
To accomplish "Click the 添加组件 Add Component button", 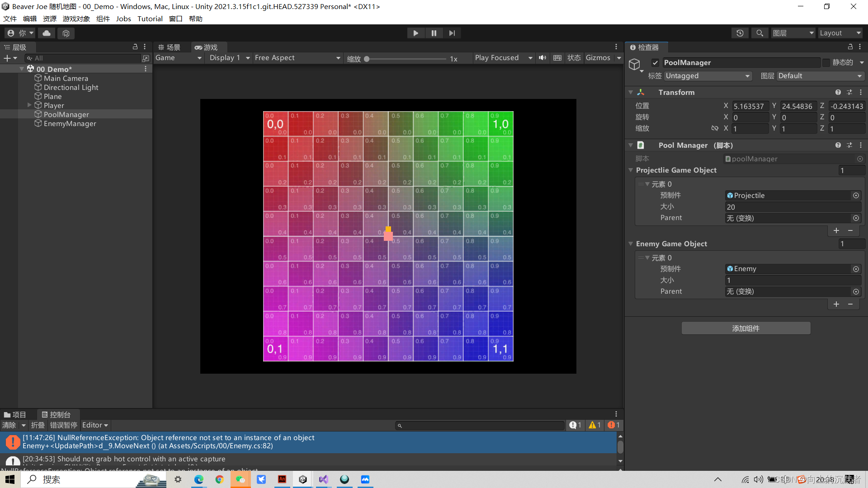I will coord(745,328).
